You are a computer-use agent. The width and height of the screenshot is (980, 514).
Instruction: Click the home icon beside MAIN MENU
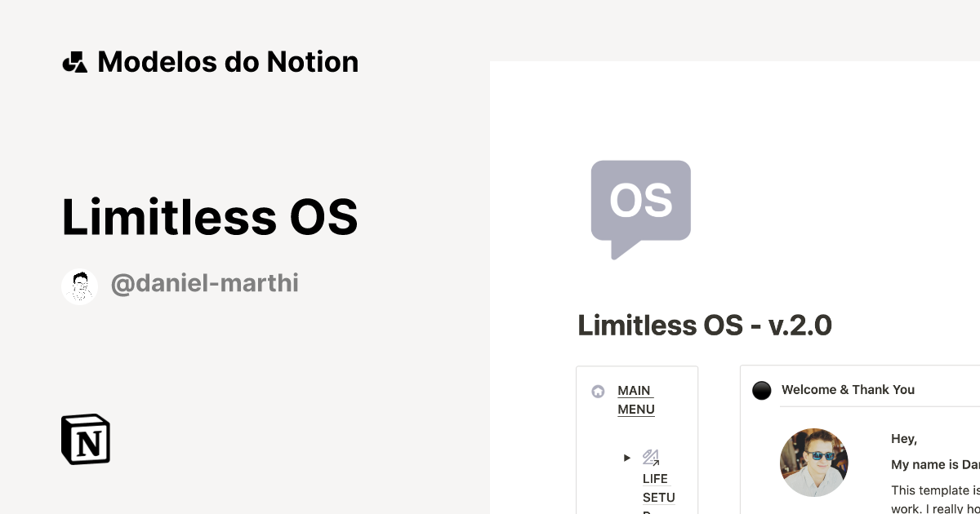597,391
